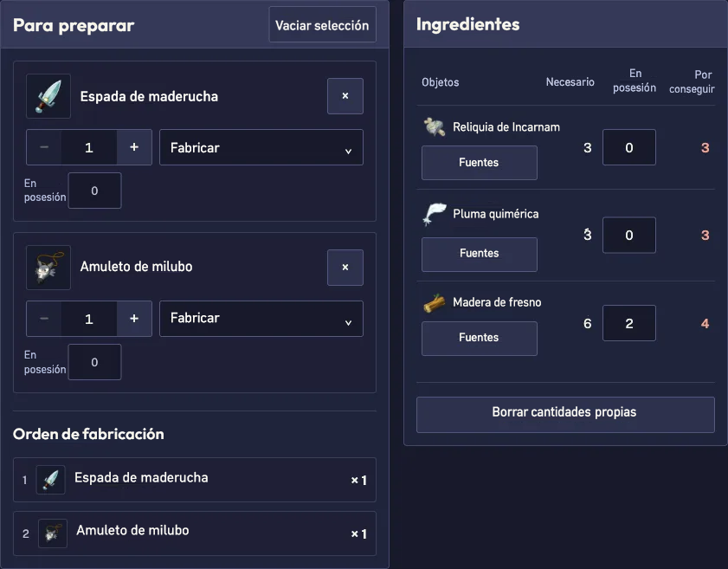Open Fabricar dropdown for Espada de maderucha
Viewport: 728px width, 569px height.
[261, 147]
